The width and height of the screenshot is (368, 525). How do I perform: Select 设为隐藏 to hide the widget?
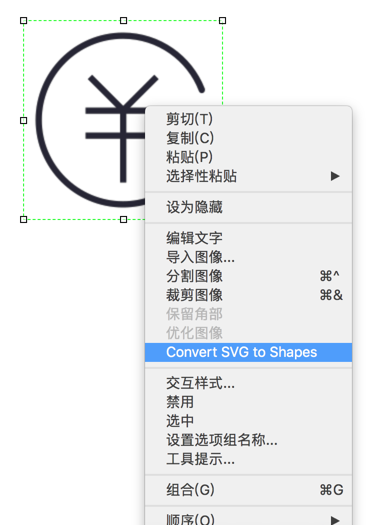(x=248, y=207)
